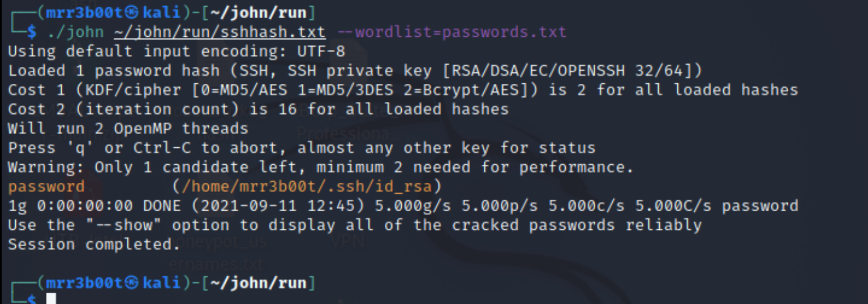The image size is (868, 304).
Task: Click the --wordlist=passwords.txt argument
Action: [452, 32]
